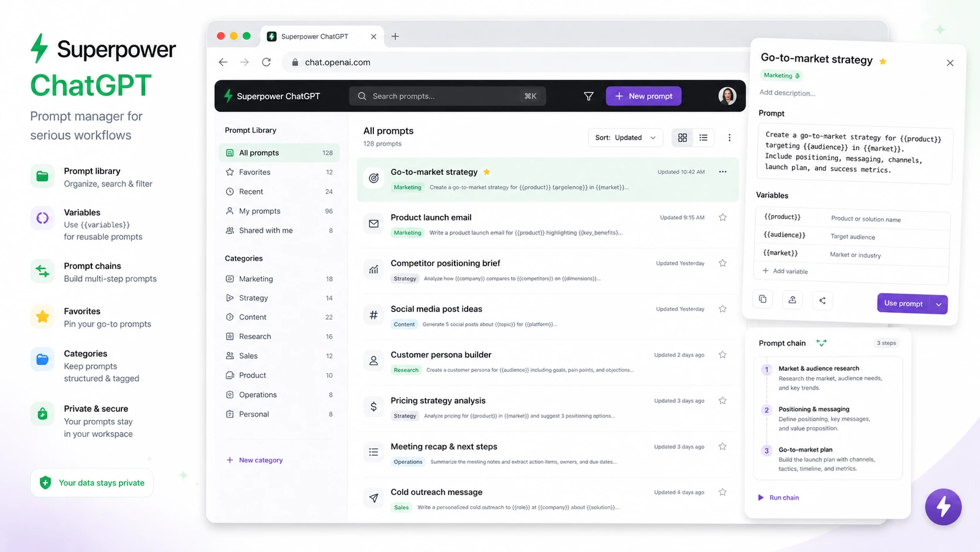
Task: Click the Customer persona builder person icon
Action: click(373, 361)
